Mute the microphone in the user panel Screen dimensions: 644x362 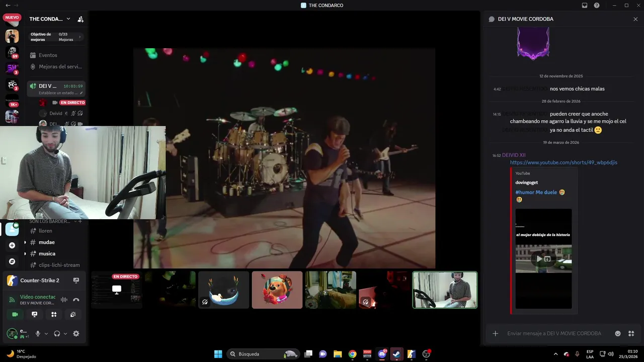tap(38, 333)
